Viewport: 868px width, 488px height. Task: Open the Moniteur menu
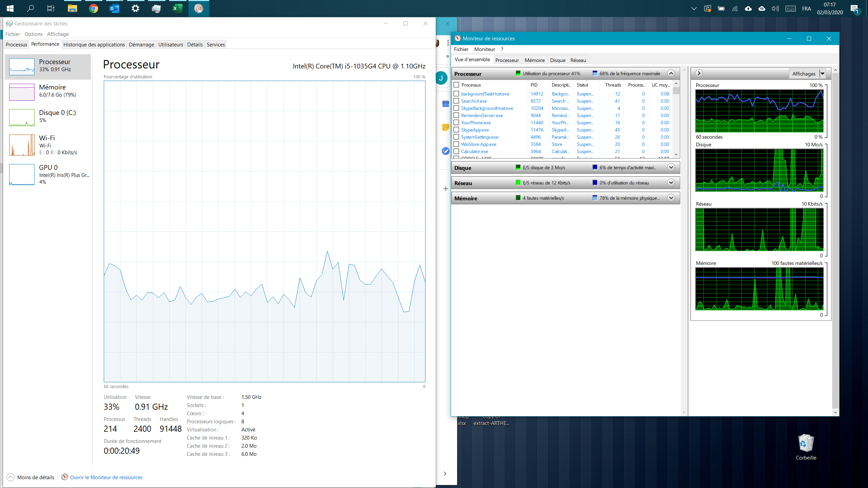[x=484, y=49]
